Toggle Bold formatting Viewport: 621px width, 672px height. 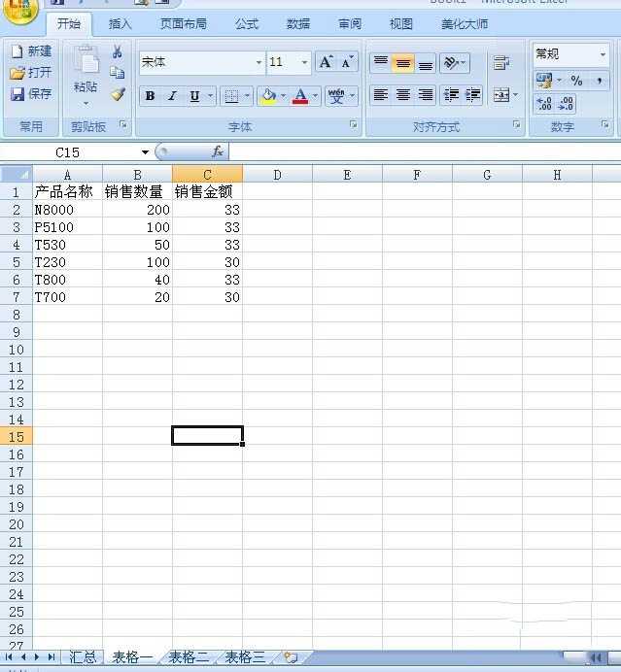click(x=150, y=96)
